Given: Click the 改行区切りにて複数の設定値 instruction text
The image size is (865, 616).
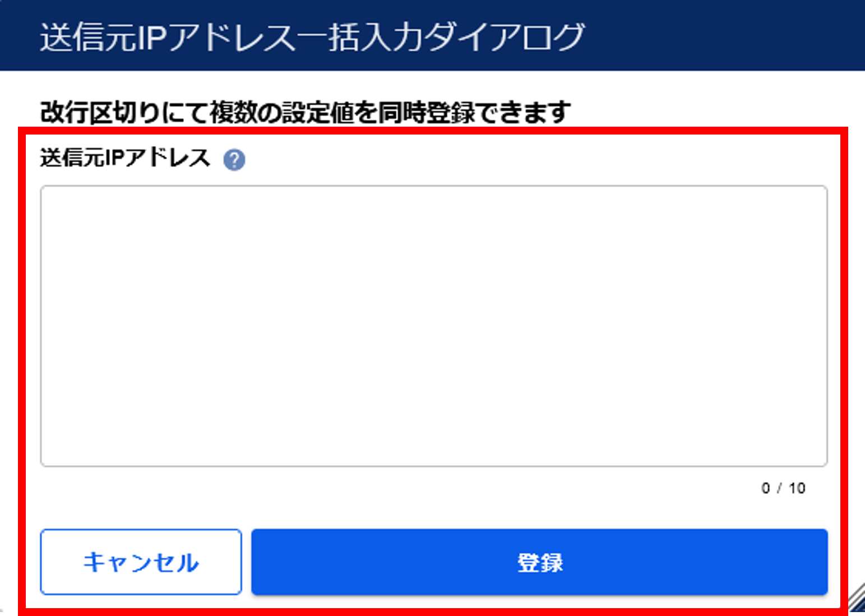Looking at the screenshot, I should [x=306, y=113].
